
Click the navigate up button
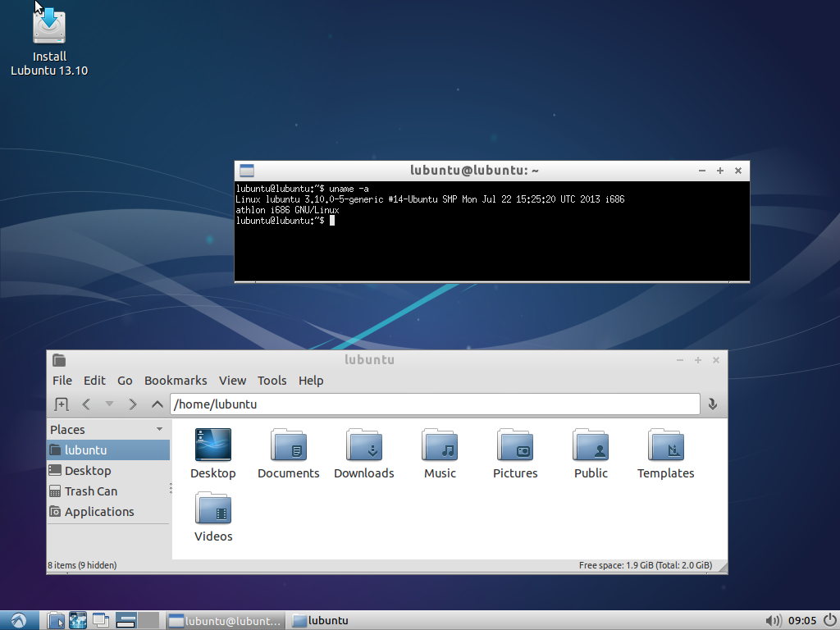pyautogui.click(x=156, y=404)
